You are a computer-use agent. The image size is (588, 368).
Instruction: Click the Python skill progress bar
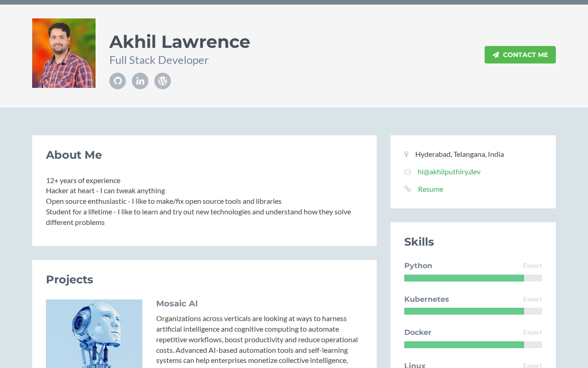(x=473, y=278)
